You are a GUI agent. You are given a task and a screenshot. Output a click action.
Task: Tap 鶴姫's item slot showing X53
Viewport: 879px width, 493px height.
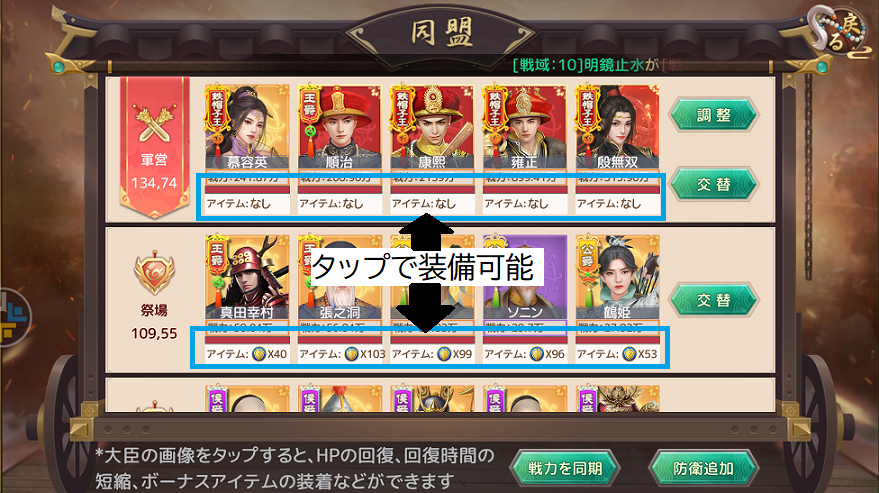tap(617, 354)
